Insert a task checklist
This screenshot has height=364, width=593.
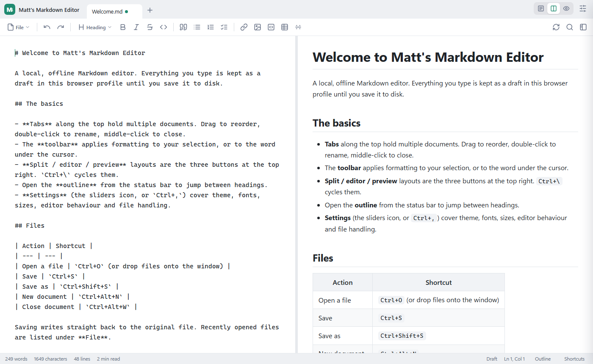coord(224,27)
